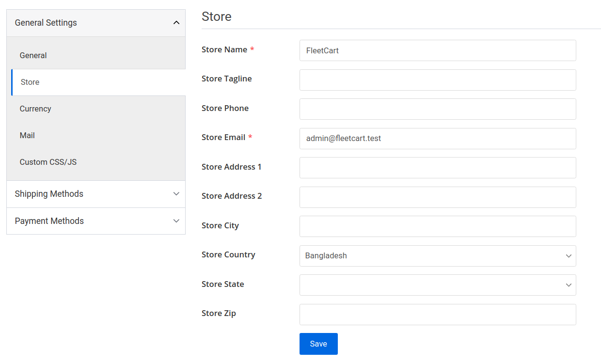Open the Store Country dropdown

click(436, 256)
